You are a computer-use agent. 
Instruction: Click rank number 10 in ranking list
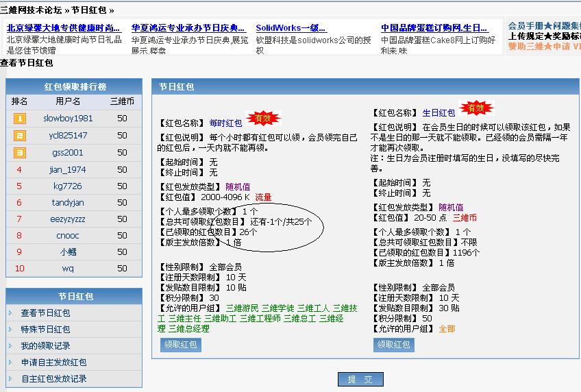tap(20, 268)
